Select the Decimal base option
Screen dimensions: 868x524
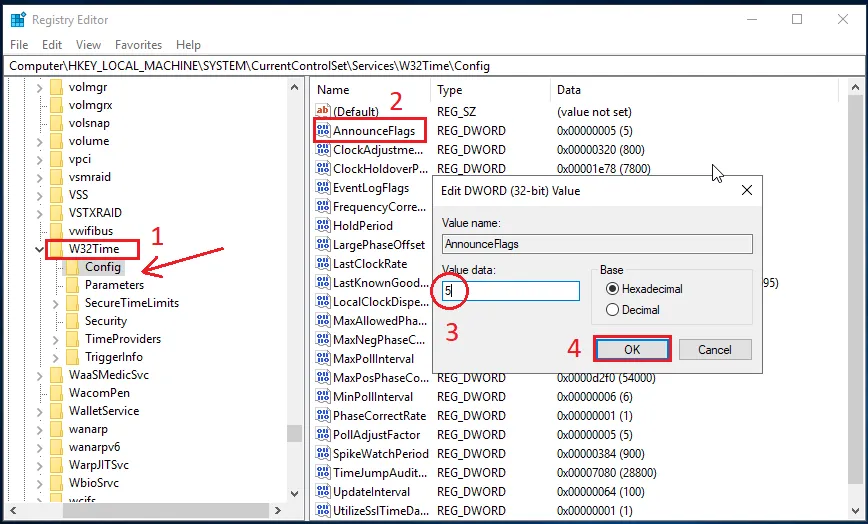pos(612,310)
